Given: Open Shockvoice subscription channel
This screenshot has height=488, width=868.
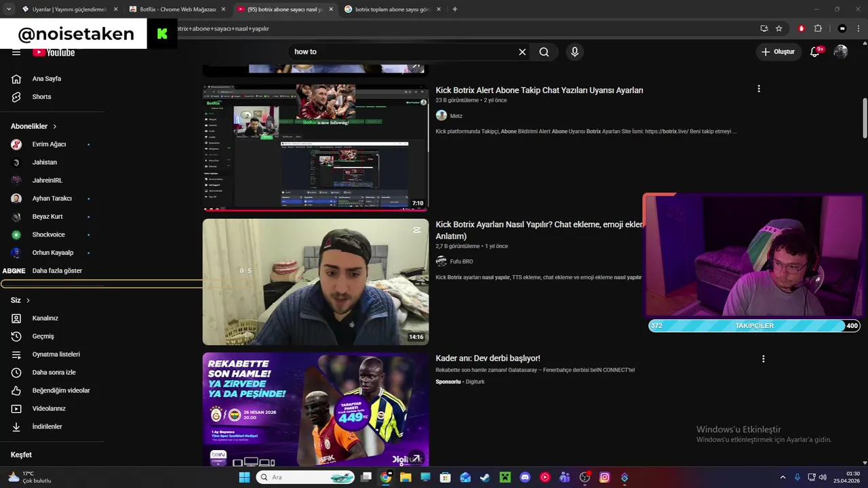Looking at the screenshot, I should point(48,235).
